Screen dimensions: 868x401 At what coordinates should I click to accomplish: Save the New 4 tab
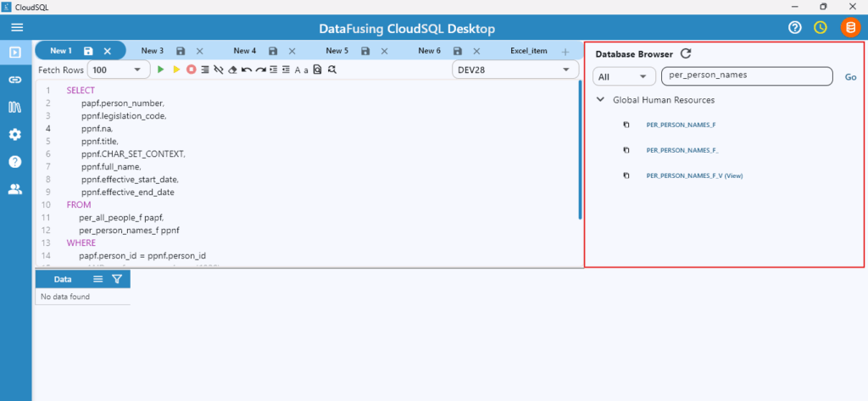(x=273, y=51)
